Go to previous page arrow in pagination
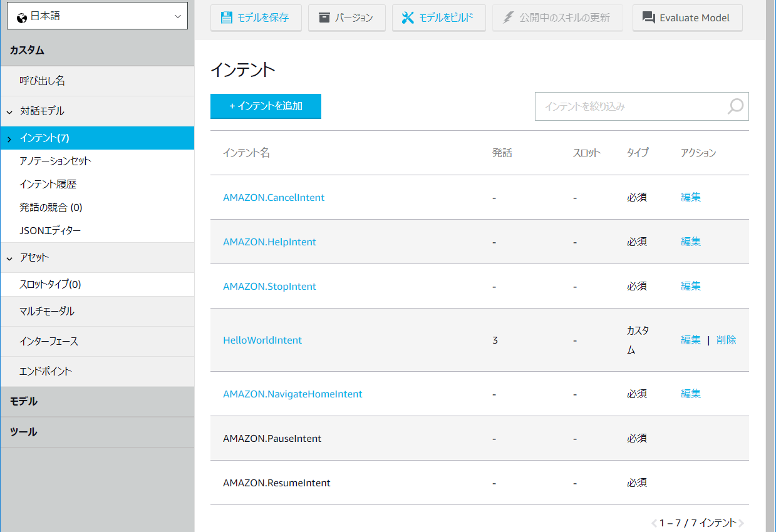 [x=654, y=523]
